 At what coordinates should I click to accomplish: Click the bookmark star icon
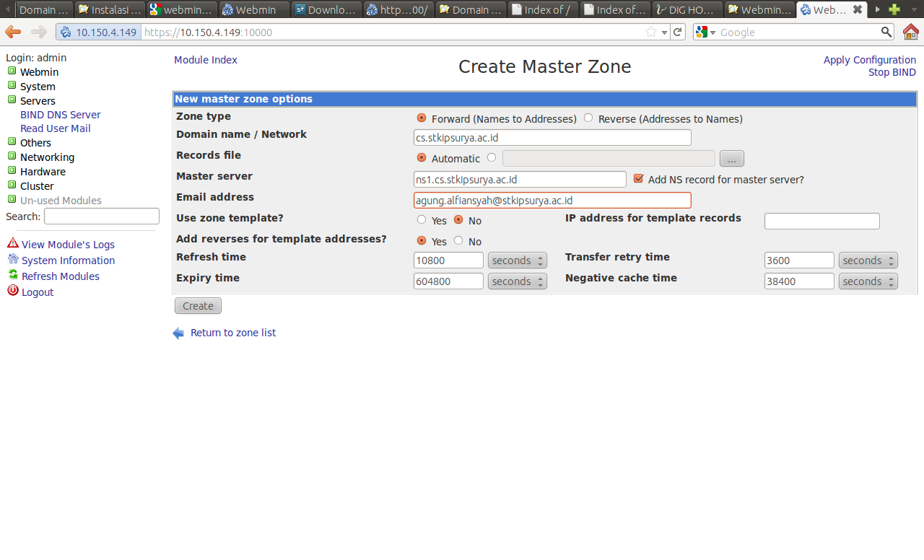650,32
